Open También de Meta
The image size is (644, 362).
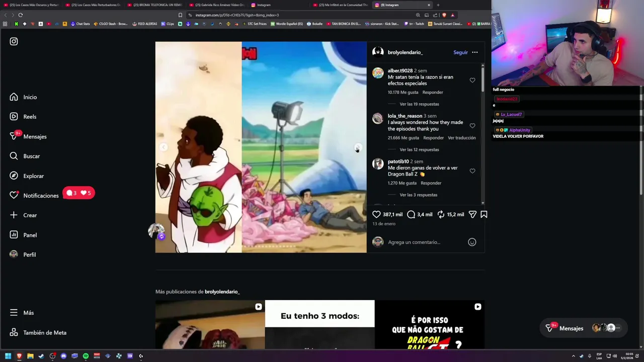38,332
